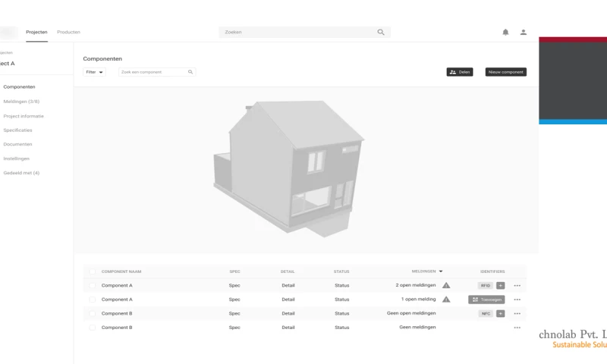Open Project informatie in the sidebar
Viewport: 607px width, 364px height.
pos(24,116)
